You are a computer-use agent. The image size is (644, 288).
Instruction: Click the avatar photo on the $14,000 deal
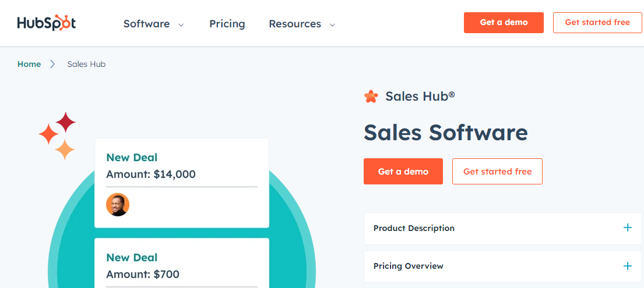[x=118, y=205]
